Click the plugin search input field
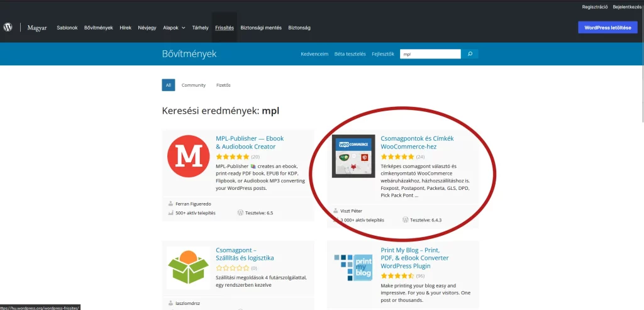Image resolution: width=644 pixels, height=310 pixels. coord(430,54)
